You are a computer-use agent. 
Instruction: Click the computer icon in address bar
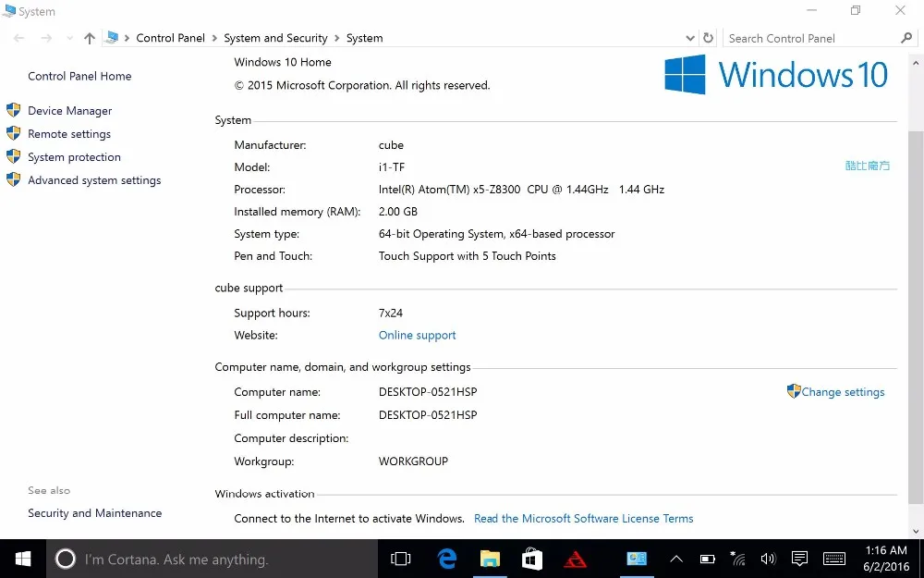[x=111, y=38]
